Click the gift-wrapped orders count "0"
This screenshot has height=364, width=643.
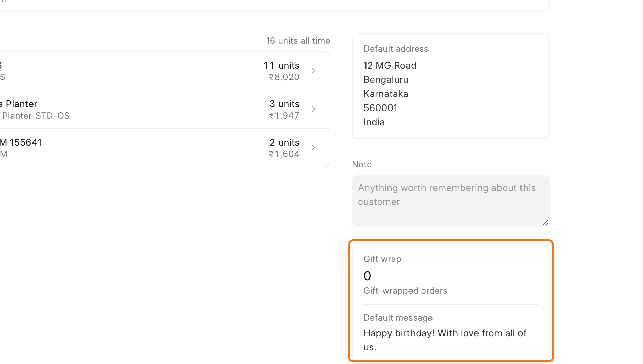pos(367,276)
